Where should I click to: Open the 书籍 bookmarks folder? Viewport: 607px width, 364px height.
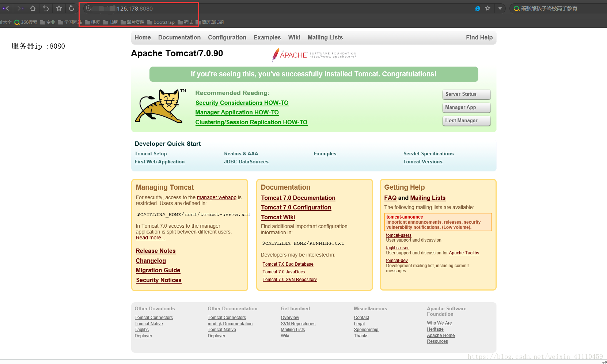(110, 22)
